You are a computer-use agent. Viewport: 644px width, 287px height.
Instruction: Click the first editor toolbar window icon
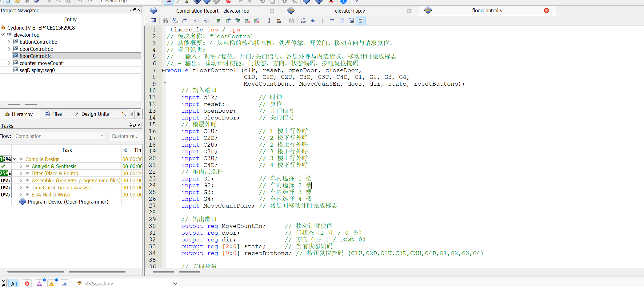(x=153, y=21)
